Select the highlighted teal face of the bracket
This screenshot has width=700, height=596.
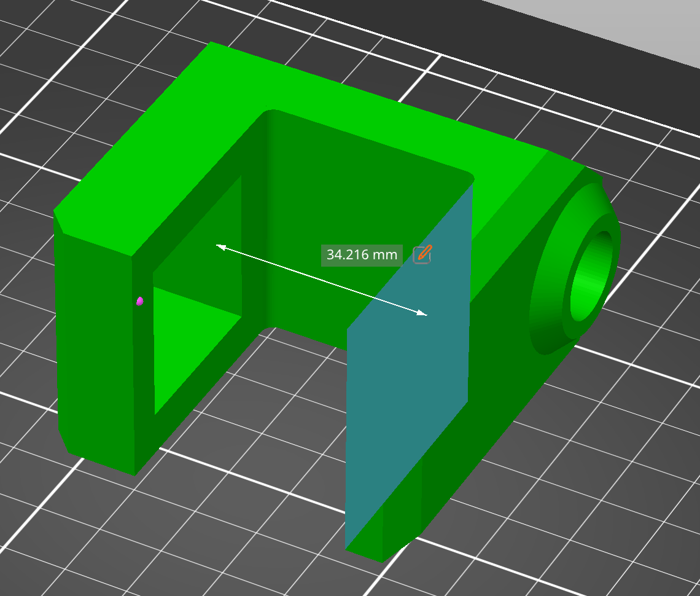pyautogui.click(x=408, y=366)
